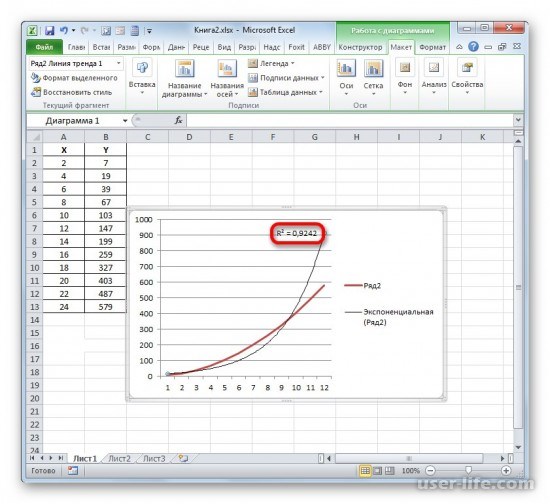Click the Gridlines (Сетка) icon
This screenshot has height=504, width=550.
click(x=373, y=68)
